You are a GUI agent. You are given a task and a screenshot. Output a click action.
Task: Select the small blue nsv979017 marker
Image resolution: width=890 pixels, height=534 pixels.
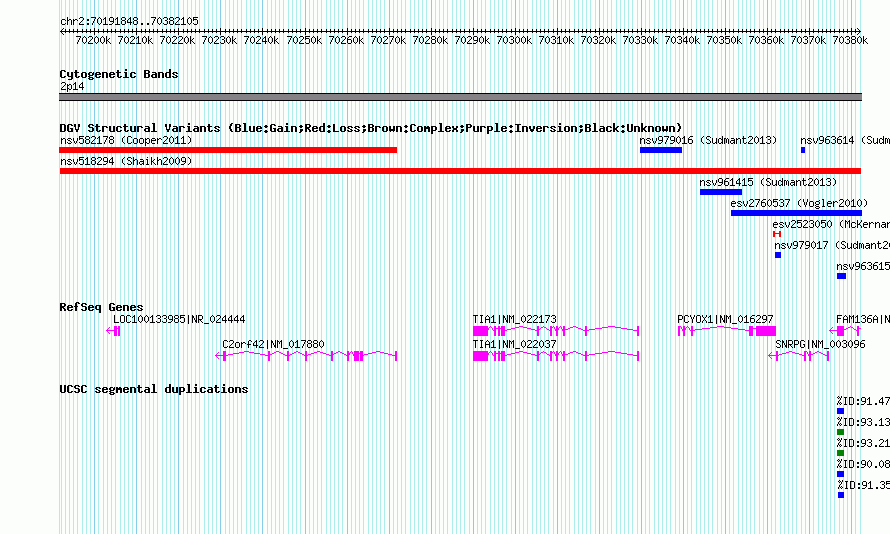[x=778, y=255]
